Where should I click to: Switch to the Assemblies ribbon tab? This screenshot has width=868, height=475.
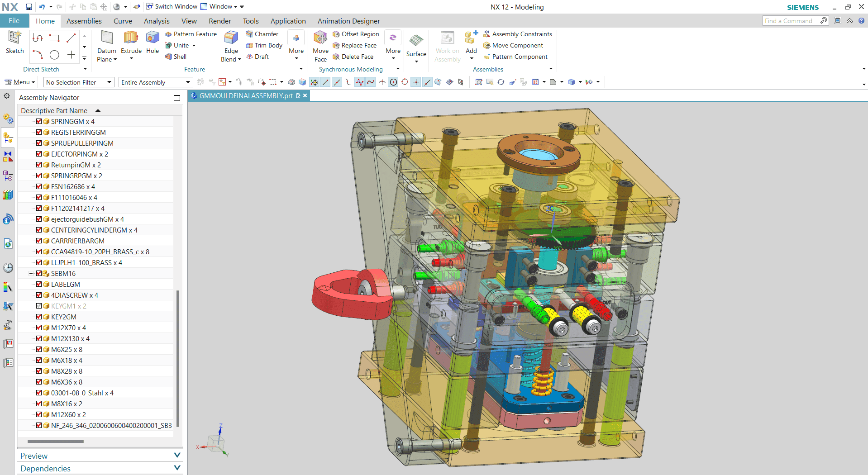(x=84, y=21)
